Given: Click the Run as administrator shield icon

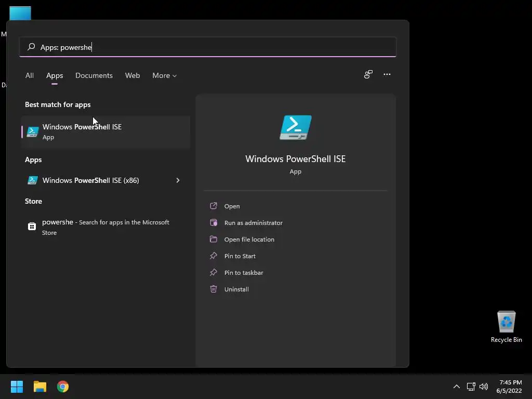Looking at the screenshot, I should click(214, 222).
